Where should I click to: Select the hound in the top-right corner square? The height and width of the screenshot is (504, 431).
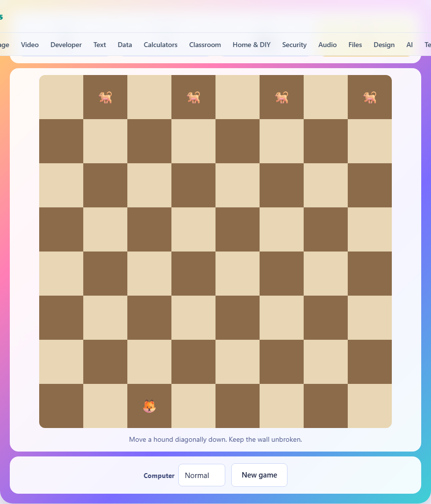click(370, 97)
